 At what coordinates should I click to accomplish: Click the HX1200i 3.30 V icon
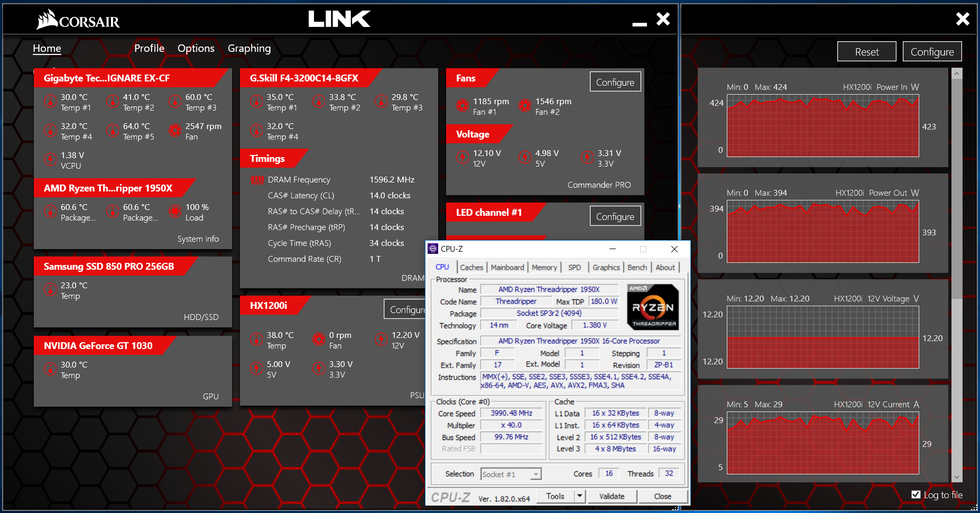click(x=319, y=368)
